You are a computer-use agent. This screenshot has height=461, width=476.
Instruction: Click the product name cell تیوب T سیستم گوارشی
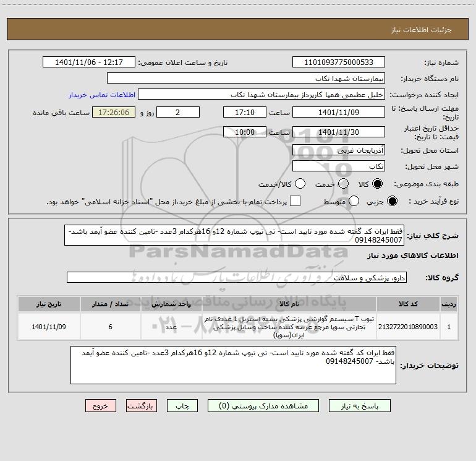289,327
